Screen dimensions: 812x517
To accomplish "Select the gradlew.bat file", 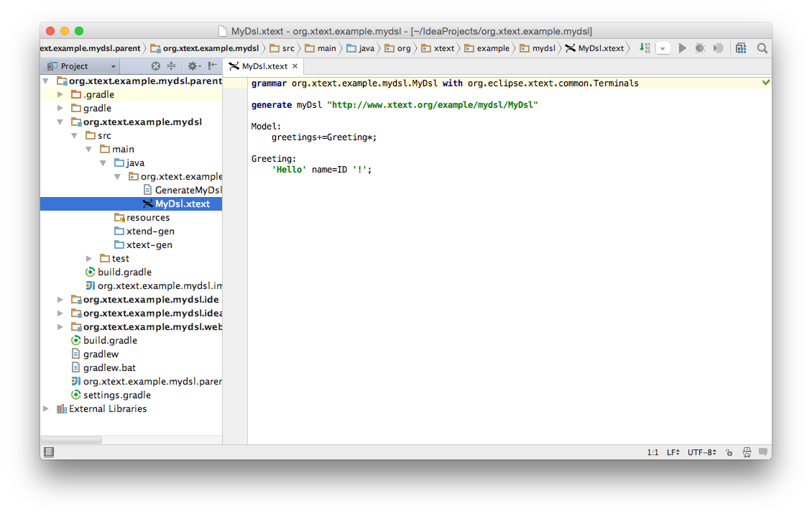I will pyautogui.click(x=103, y=368).
